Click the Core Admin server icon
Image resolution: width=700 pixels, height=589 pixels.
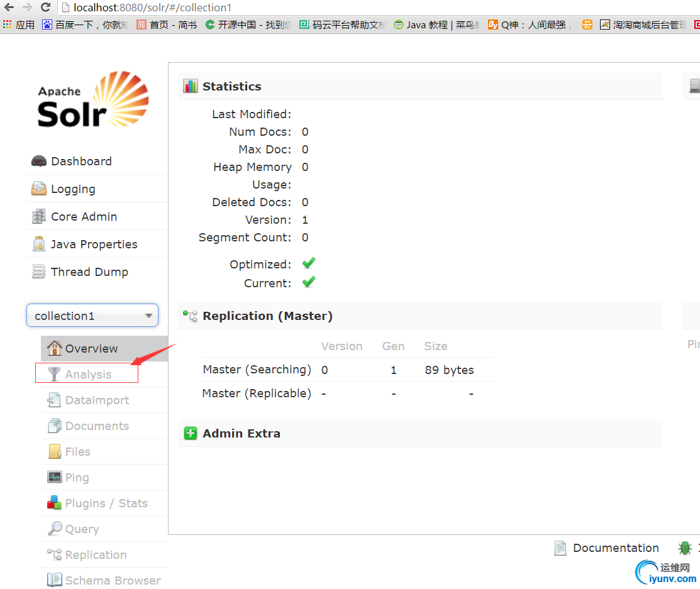[39, 216]
